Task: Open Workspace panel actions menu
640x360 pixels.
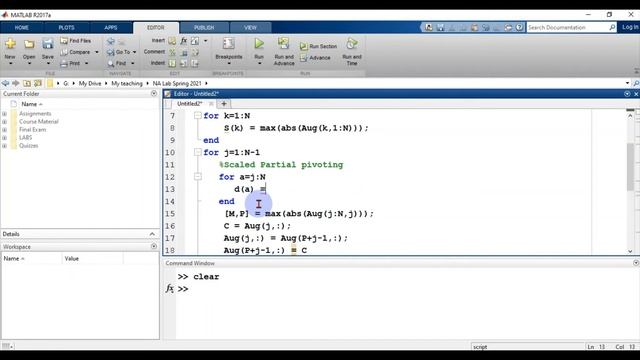Action: coord(154,247)
